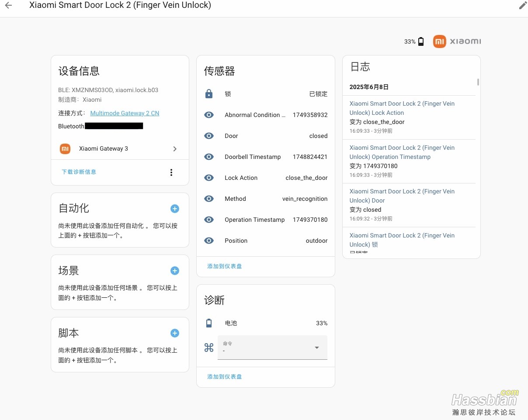Click the eye icon for Method
The height and width of the screenshot is (420, 528).
click(x=209, y=199)
